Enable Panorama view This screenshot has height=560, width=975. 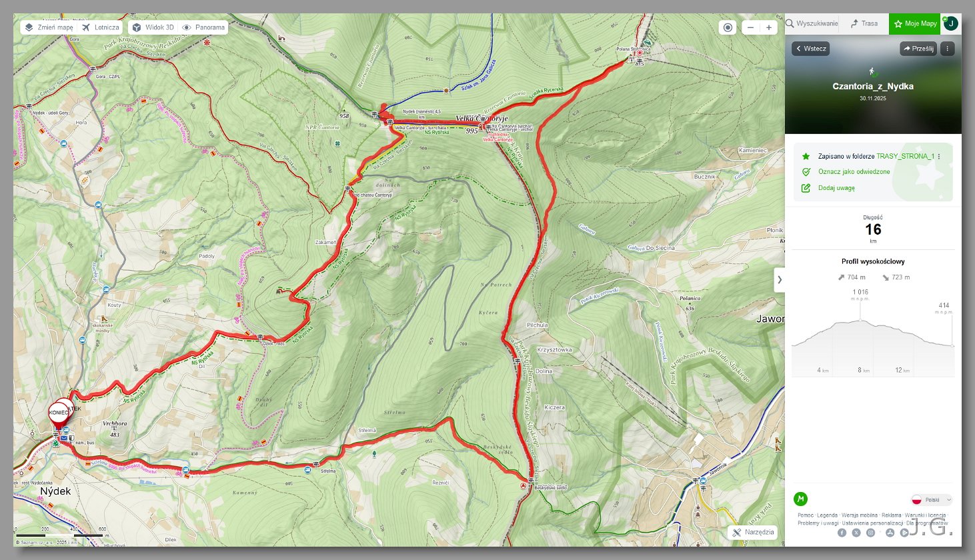[x=203, y=27]
